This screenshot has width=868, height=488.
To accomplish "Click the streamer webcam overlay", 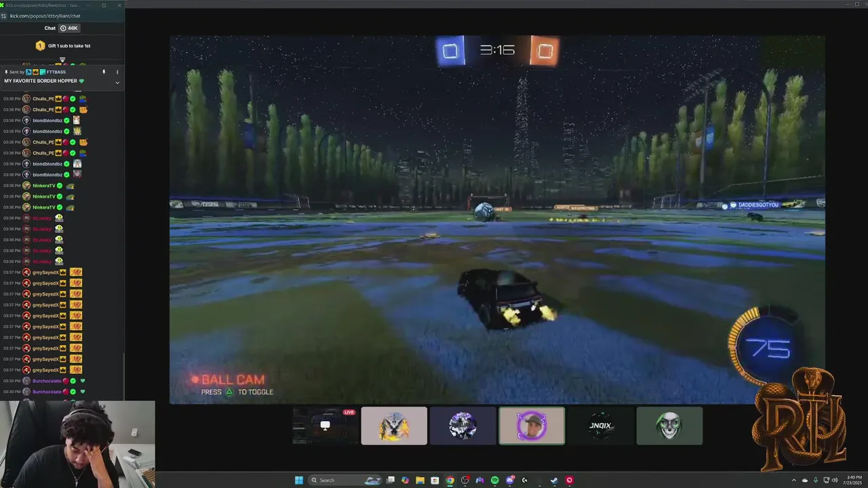I will [77, 444].
